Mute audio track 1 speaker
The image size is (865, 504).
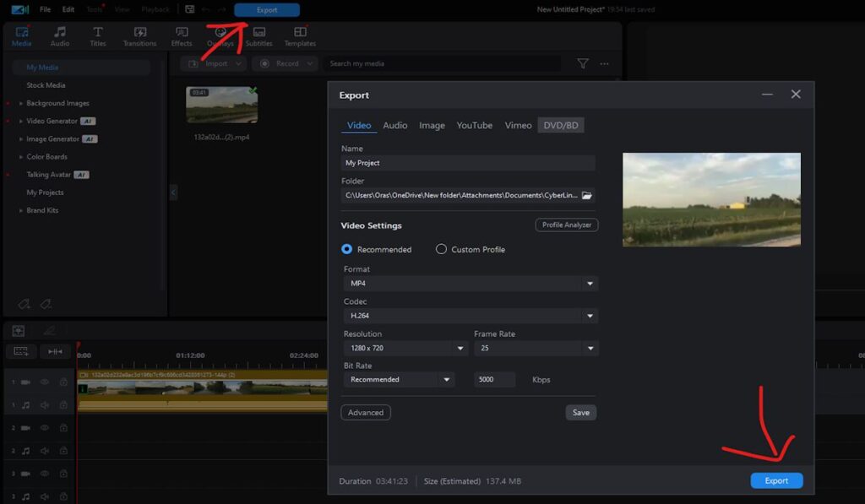(x=45, y=405)
